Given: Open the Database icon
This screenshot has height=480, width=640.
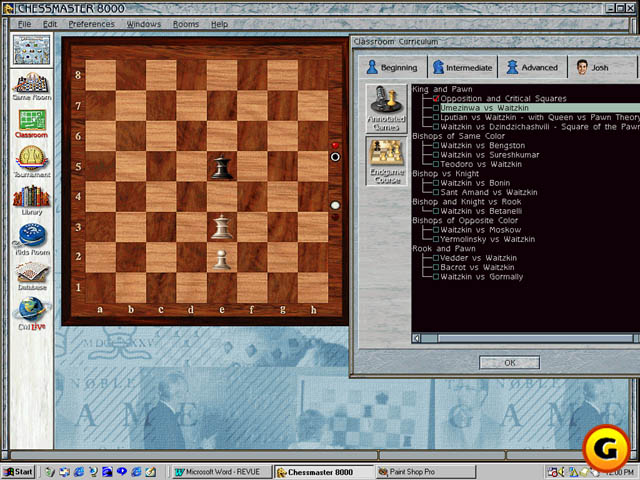Looking at the screenshot, I should click(x=32, y=273).
